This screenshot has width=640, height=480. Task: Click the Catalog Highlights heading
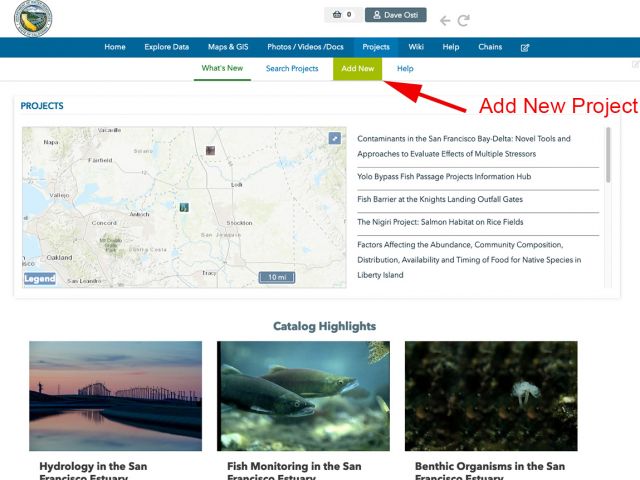point(324,326)
